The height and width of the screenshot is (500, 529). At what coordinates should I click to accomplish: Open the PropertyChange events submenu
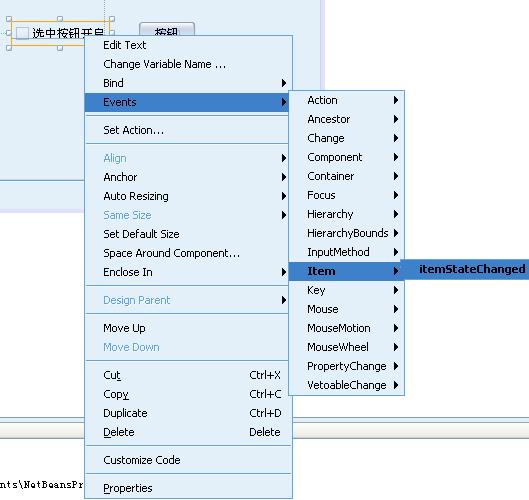tap(346, 366)
